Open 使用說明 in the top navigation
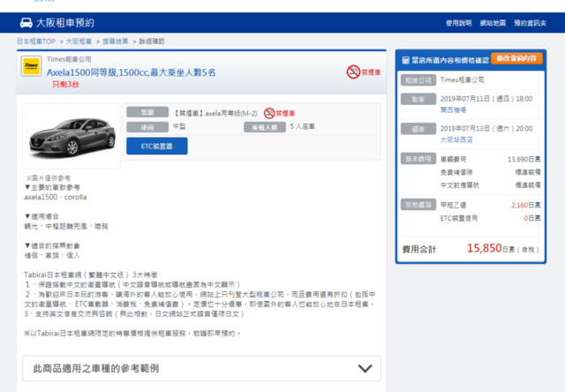This screenshot has height=392, width=565. tap(458, 23)
